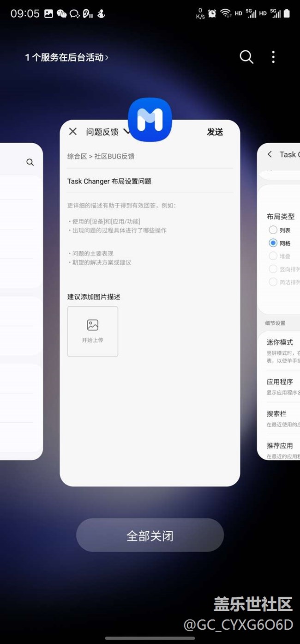
Task: Open the three-dot more options menu
Action: click(273, 57)
